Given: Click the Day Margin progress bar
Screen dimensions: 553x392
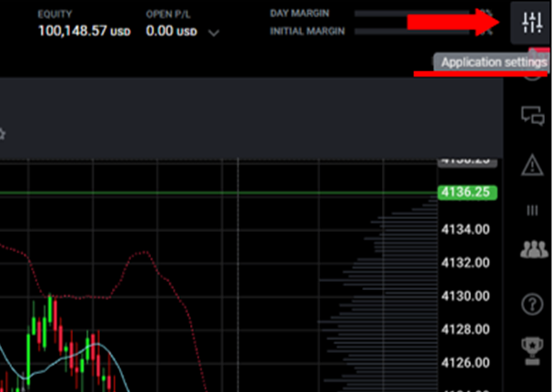Looking at the screenshot, I should pos(413,14).
